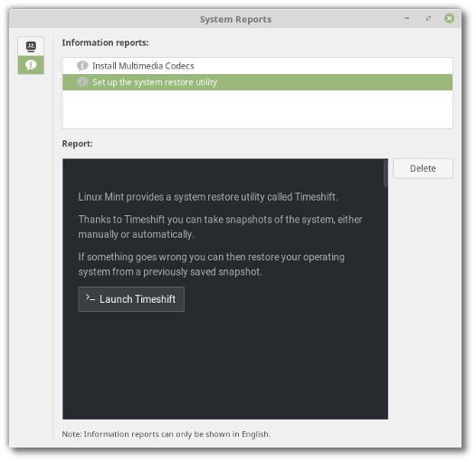Click the report pane vertical scrollbar
Viewport: 476px width, 462px height.
pos(386,174)
